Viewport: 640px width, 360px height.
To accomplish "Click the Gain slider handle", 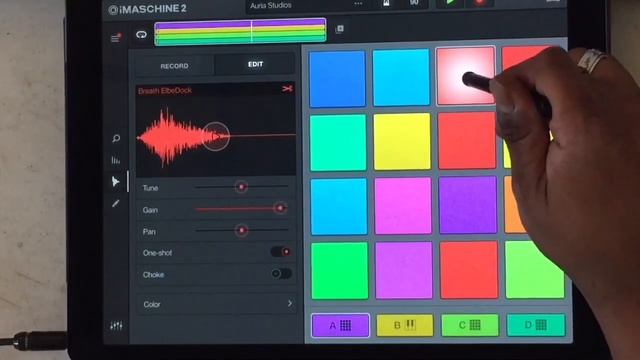I will pos(280,208).
